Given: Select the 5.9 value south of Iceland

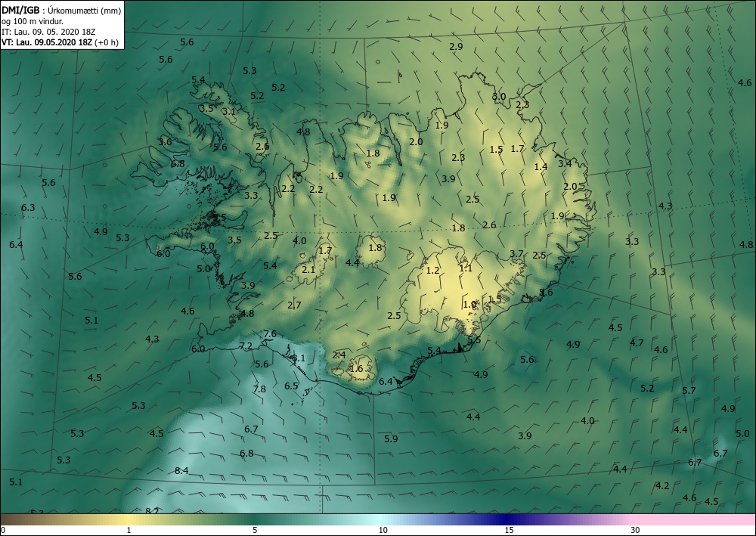Looking at the screenshot, I should [x=391, y=438].
